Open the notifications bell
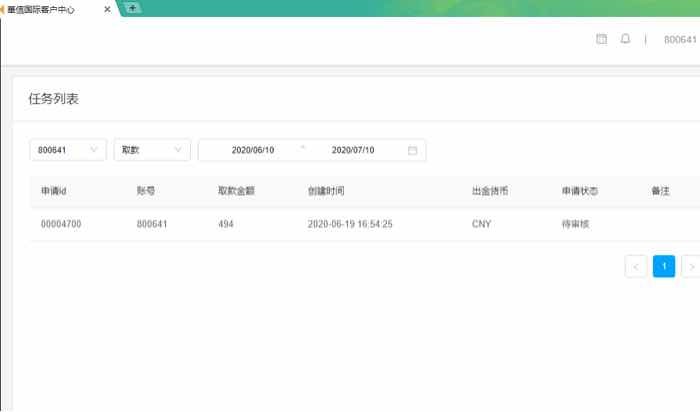This screenshot has width=700, height=412. (x=625, y=39)
